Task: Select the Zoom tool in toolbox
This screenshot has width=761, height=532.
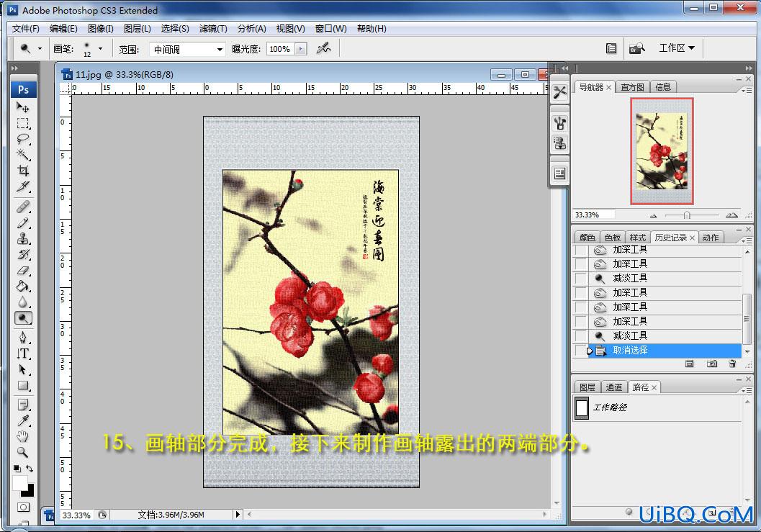Action: [23, 452]
